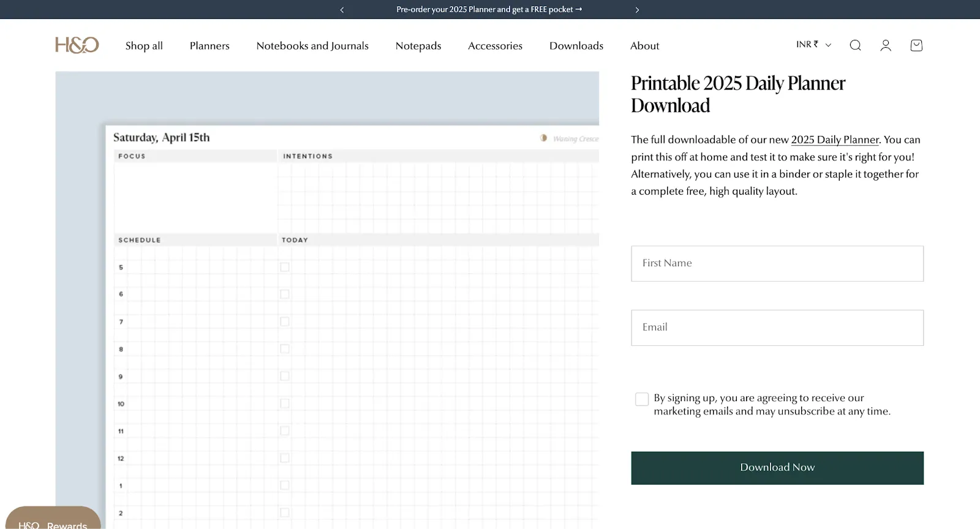Image resolution: width=980 pixels, height=529 pixels.
Task: Focus the First Name field
Action: pyautogui.click(x=777, y=263)
